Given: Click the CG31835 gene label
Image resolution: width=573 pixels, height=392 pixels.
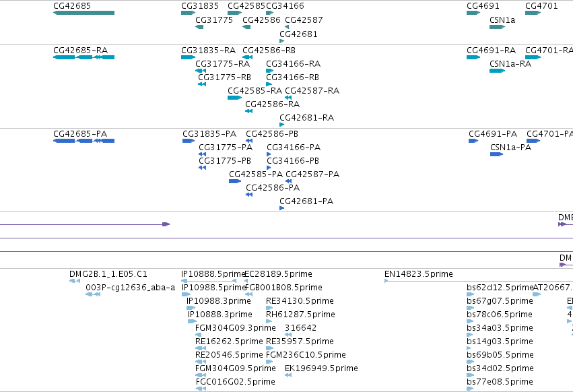Looking at the screenshot, I should [x=200, y=6].
